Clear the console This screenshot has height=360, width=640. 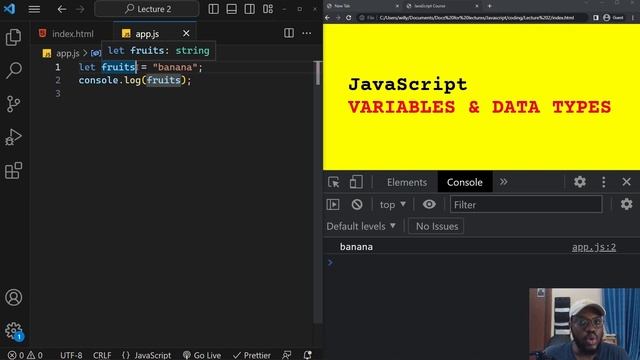tap(357, 204)
